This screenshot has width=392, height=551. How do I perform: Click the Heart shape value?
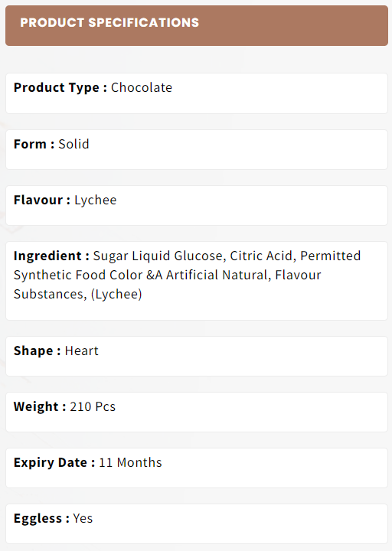tap(82, 351)
